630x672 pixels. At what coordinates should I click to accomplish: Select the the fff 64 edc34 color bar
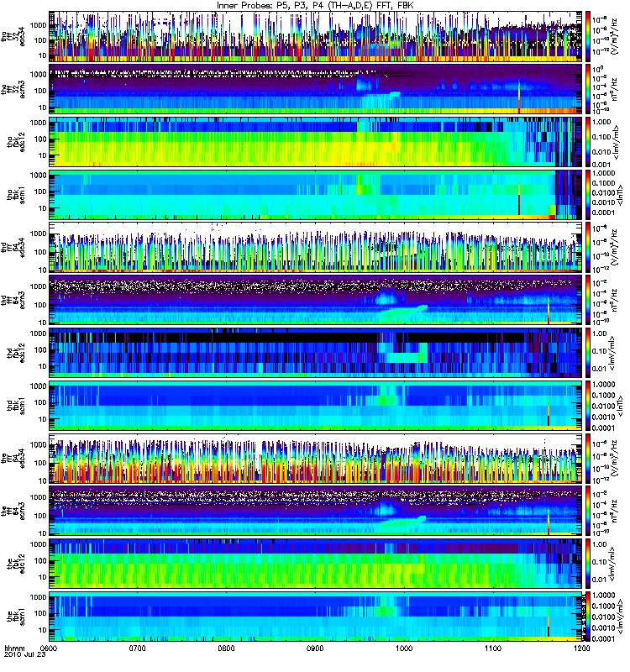tap(588, 458)
